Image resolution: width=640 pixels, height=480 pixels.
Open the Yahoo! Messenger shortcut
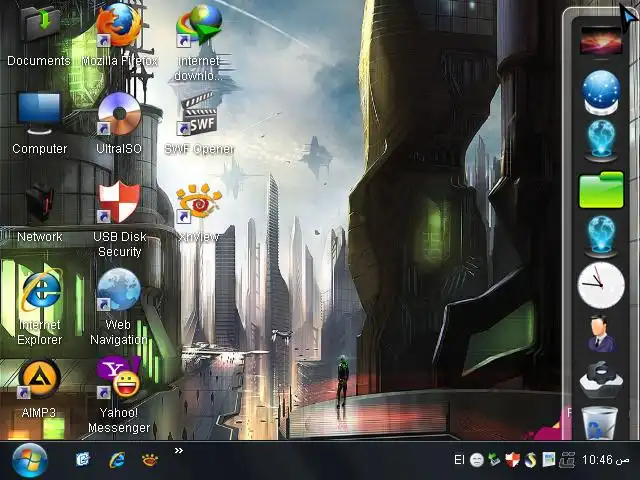pyautogui.click(x=119, y=378)
